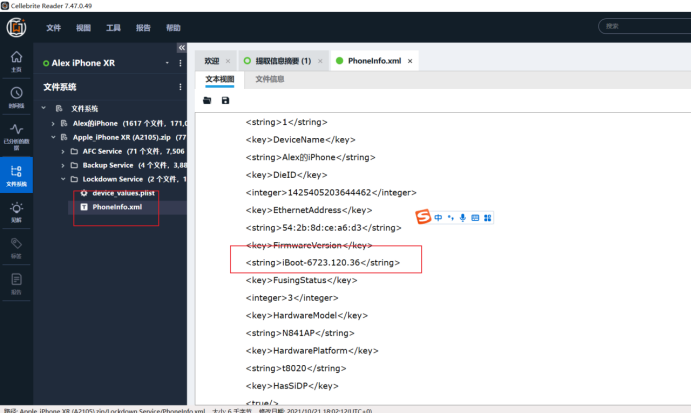Expand the Backup Service folder arrow
This screenshot has width=691, height=414.
point(63,165)
